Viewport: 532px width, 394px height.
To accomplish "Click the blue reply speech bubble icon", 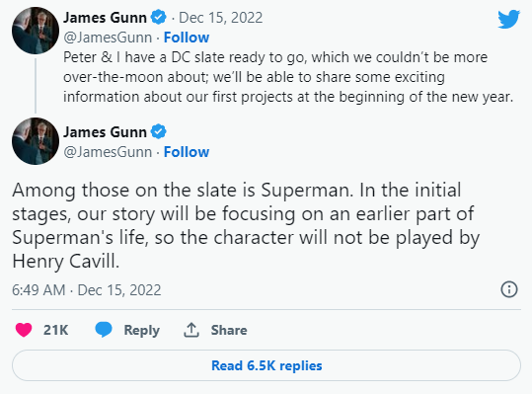I will pos(104,330).
